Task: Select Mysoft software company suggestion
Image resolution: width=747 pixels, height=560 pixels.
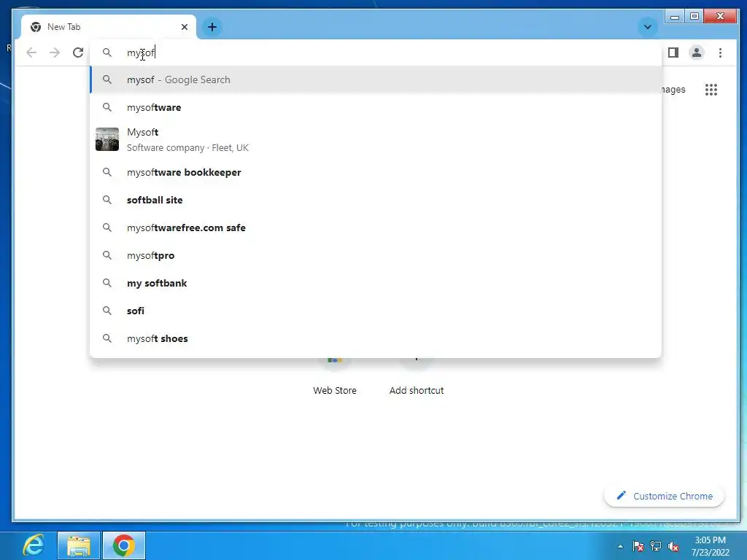Action: pos(376,139)
